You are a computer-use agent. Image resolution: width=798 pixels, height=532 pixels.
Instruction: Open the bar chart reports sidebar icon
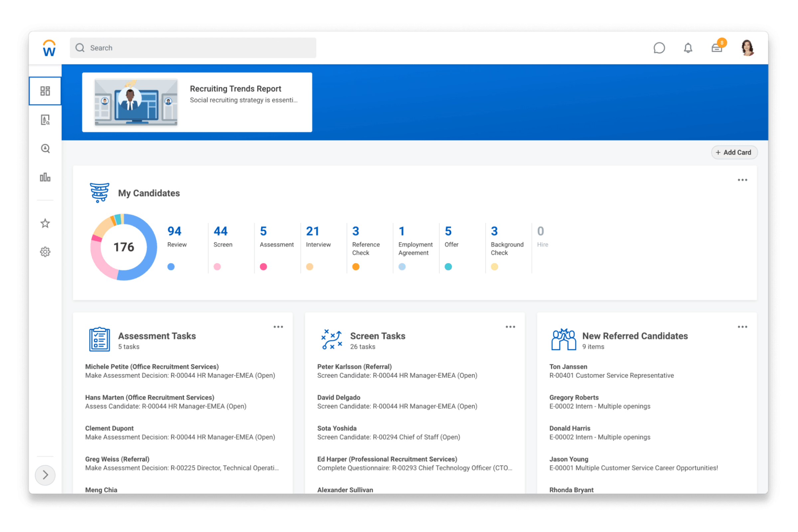pyautogui.click(x=45, y=177)
